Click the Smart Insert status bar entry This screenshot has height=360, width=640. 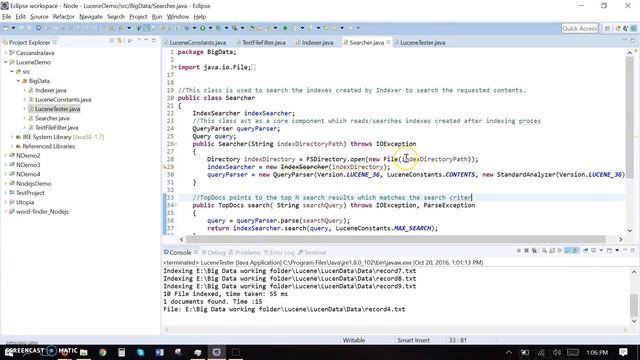pos(413,340)
